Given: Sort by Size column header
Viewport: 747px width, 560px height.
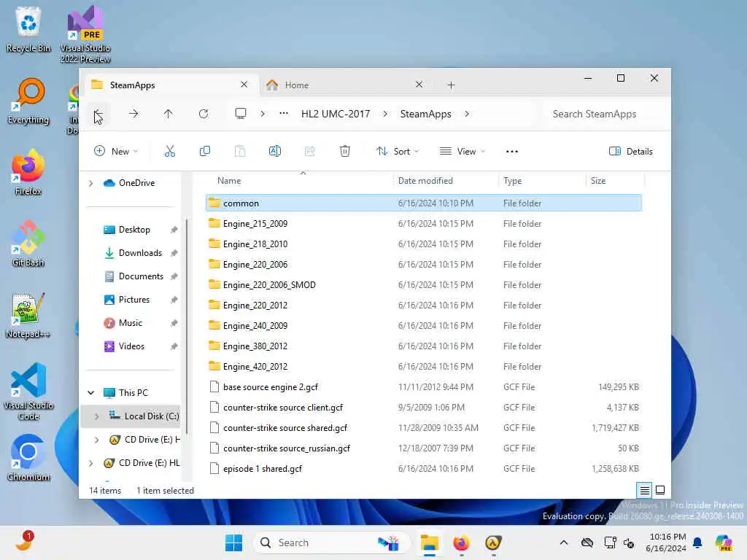Looking at the screenshot, I should pyautogui.click(x=614, y=181).
